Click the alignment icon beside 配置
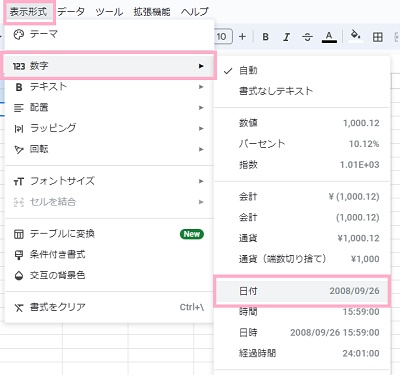400x376 pixels. pyautogui.click(x=19, y=108)
